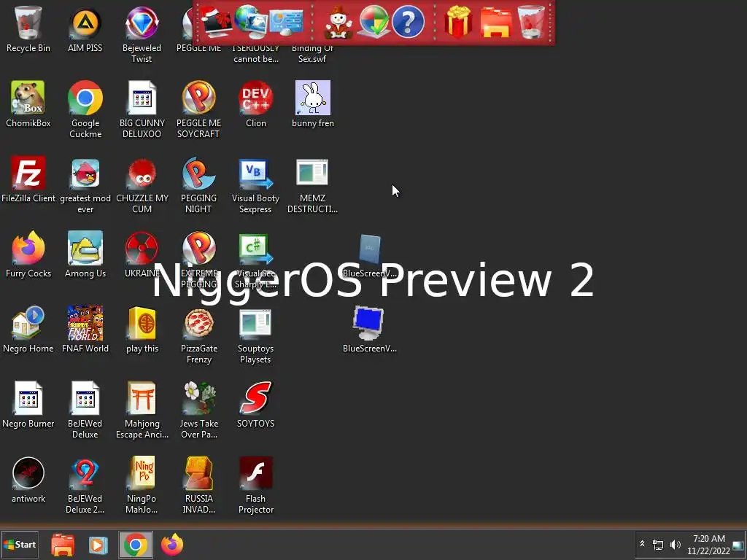This screenshot has width=747, height=560.
Task: Launch Firefox from the taskbar
Action: point(172,545)
